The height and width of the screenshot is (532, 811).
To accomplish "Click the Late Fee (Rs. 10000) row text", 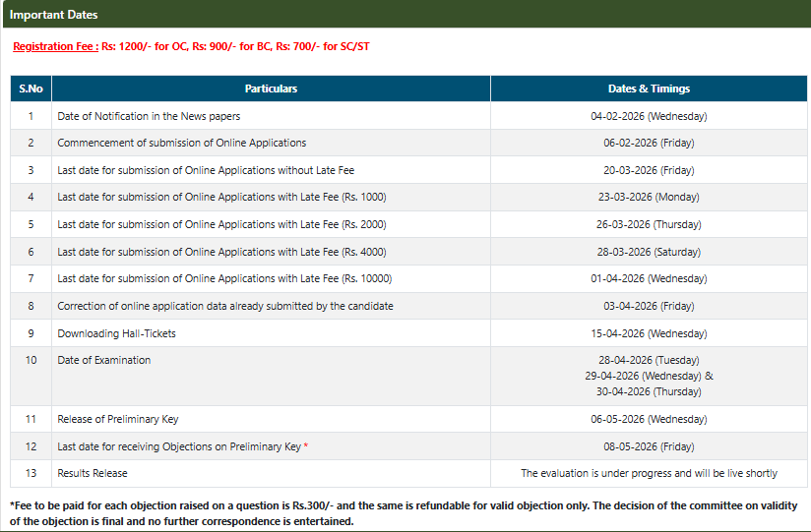I will (224, 278).
